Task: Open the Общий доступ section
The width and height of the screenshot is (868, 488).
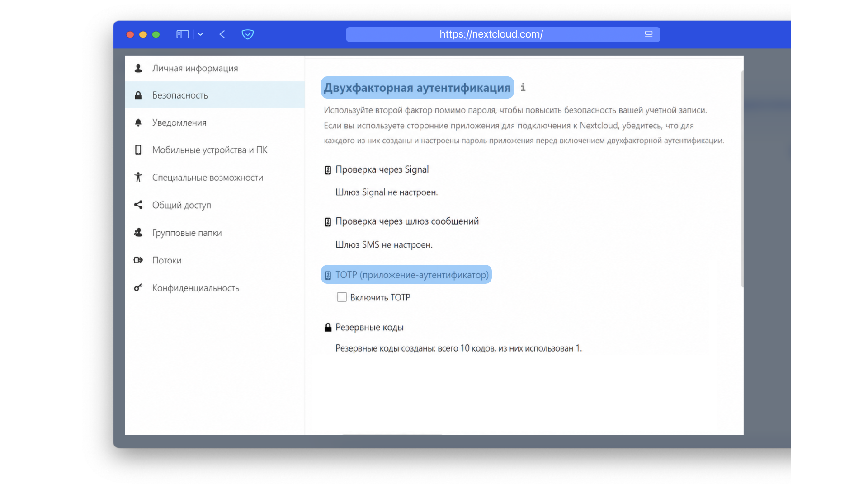Action: click(215, 205)
